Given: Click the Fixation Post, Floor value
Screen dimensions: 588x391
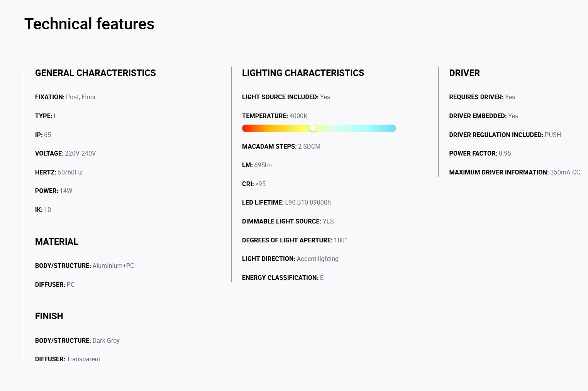Looking at the screenshot, I should [81, 97].
